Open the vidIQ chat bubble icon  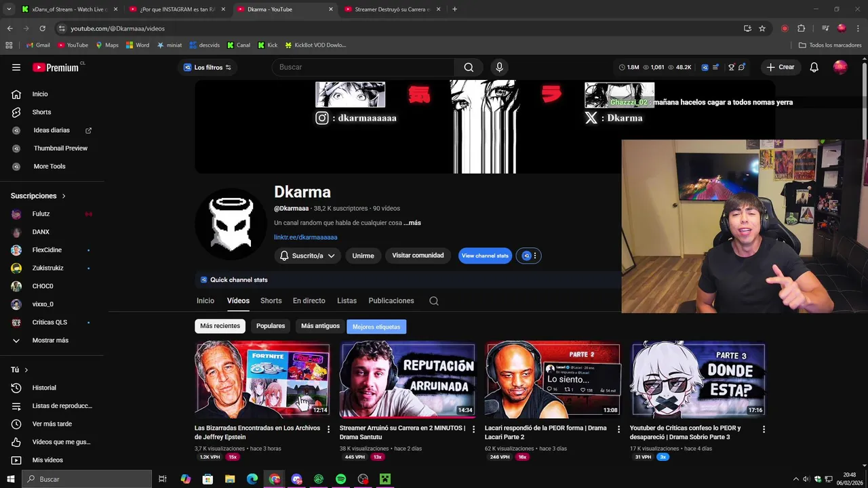pyautogui.click(x=742, y=67)
